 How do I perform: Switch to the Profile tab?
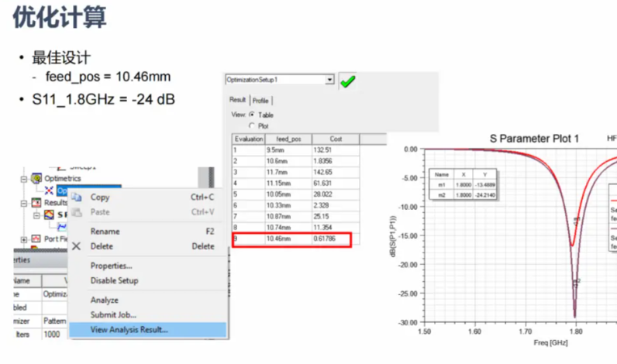[260, 101]
